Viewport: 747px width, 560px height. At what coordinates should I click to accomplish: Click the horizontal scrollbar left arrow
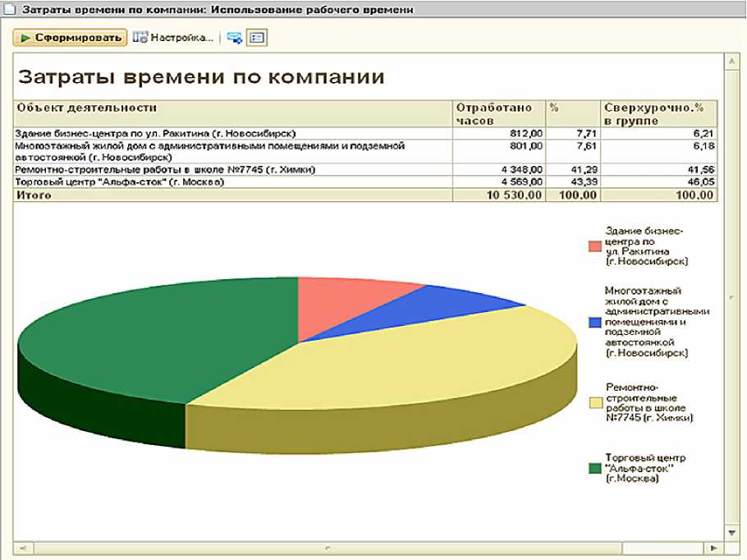tap(23, 548)
